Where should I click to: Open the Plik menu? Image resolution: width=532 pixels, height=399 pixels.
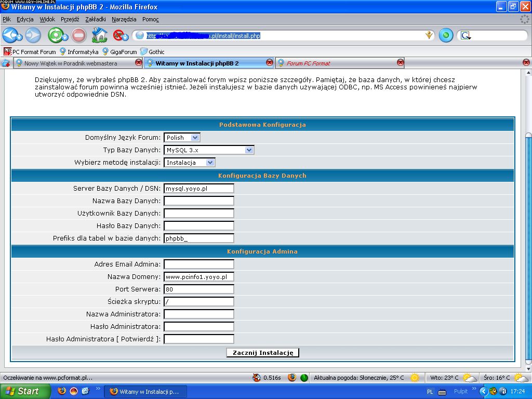[7, 19]
